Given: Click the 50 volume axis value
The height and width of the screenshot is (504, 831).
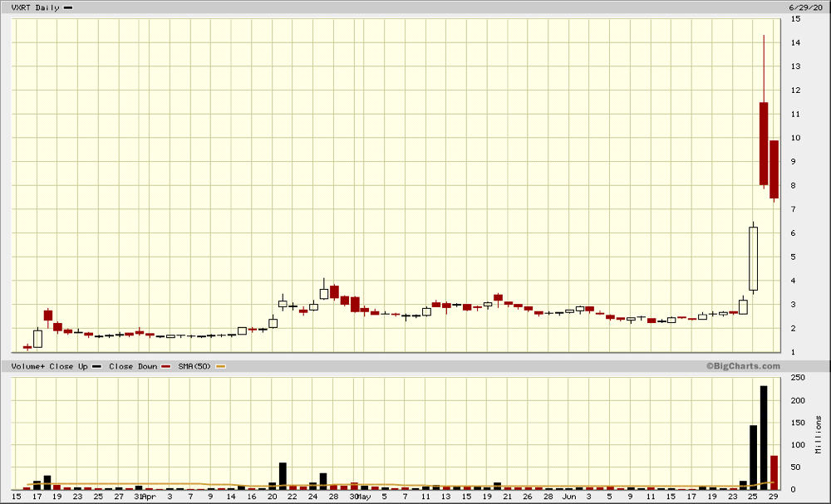Looking at the screenshot, I should [796, 467].
